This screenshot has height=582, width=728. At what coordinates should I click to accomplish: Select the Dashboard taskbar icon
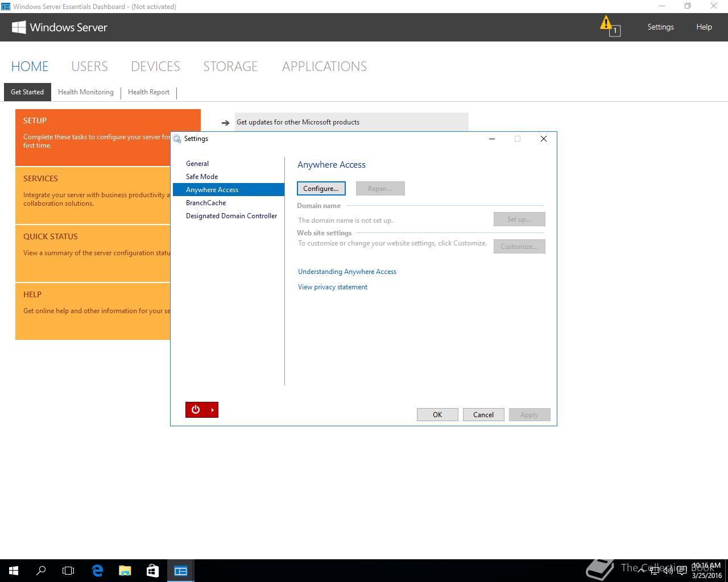coord(181,571)
